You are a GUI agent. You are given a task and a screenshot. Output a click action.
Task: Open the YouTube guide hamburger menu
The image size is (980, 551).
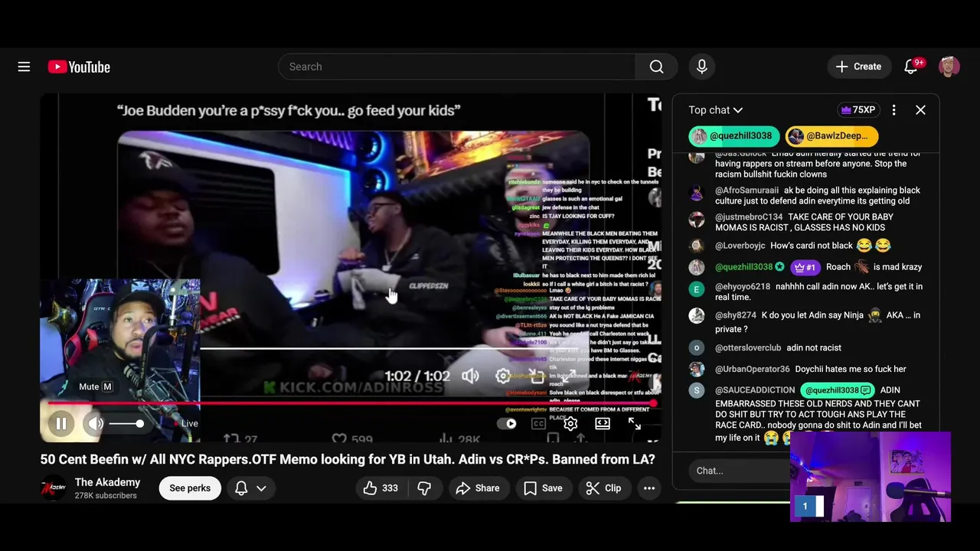(24, 67)
